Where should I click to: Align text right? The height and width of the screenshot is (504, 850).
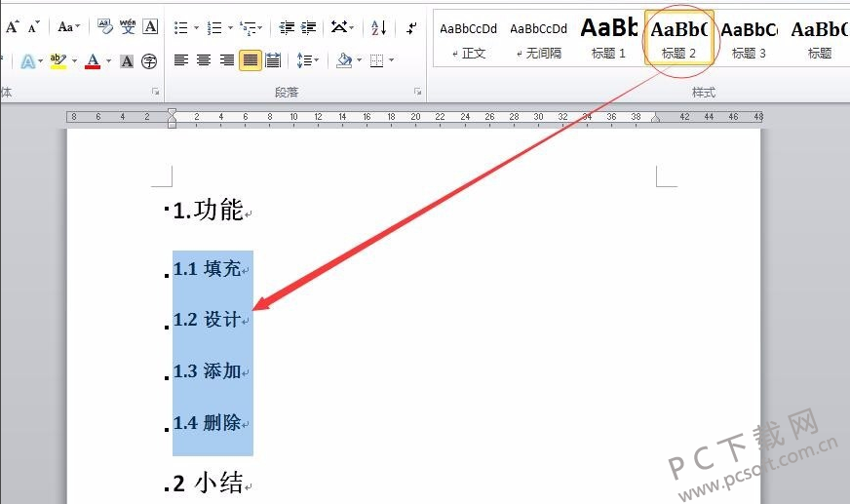click(226, 60)
